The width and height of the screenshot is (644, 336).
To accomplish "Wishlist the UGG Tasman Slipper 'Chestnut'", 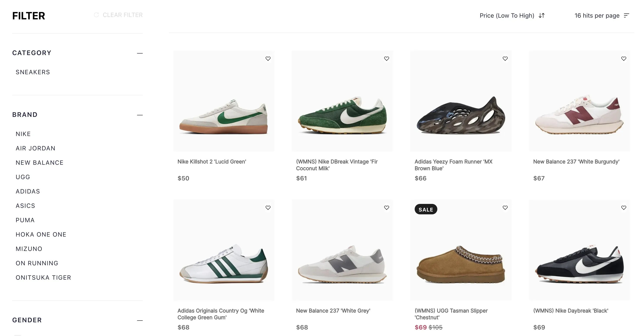I will [505, 208].
